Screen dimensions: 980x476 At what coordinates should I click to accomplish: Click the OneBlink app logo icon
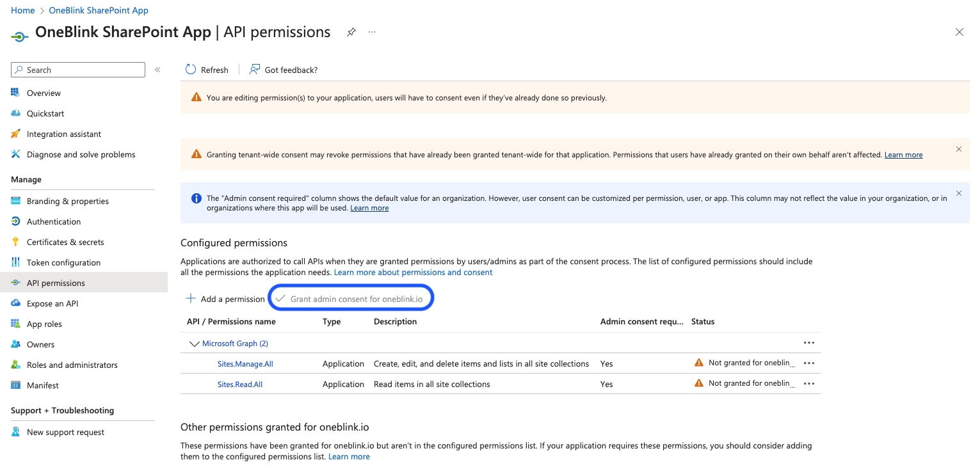(20, 36)
